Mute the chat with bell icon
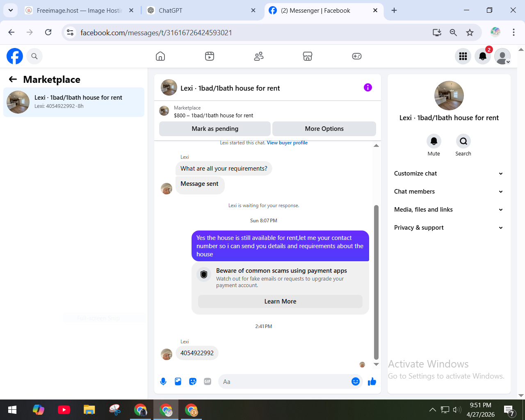 [434, 141]
